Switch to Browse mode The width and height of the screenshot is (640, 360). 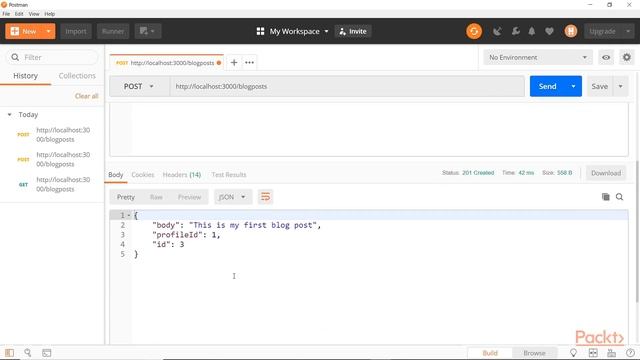[534, 353]
